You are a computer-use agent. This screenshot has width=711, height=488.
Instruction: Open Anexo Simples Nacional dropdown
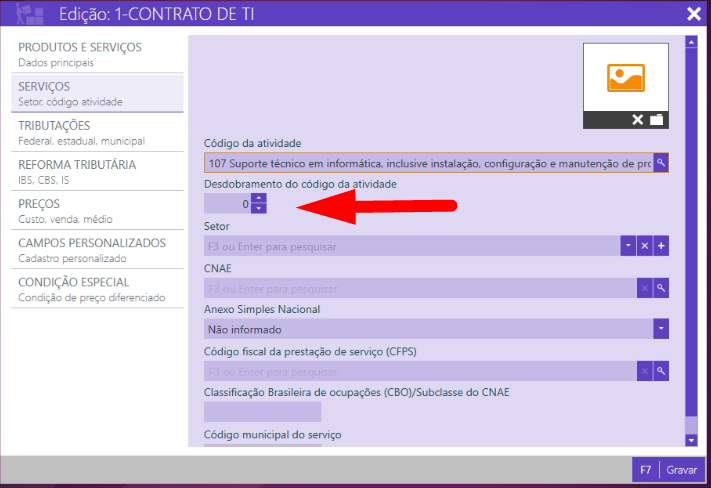tap(660, 329)
